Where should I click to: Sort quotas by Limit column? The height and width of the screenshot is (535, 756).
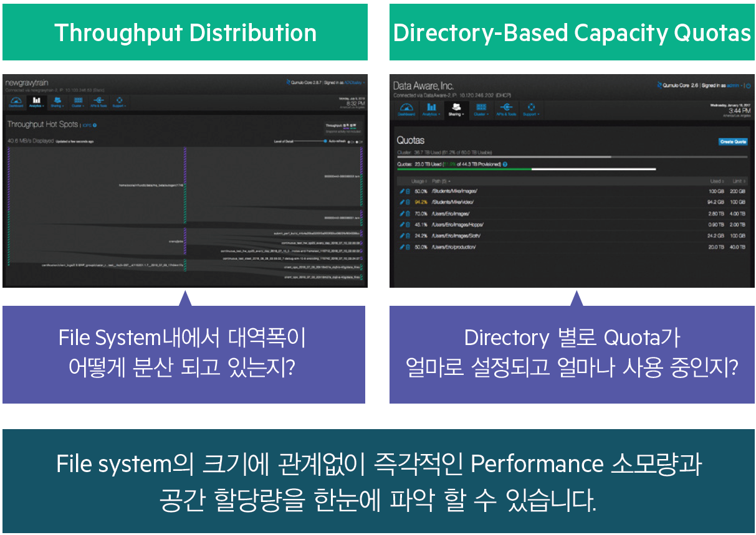tap(738, 181)
